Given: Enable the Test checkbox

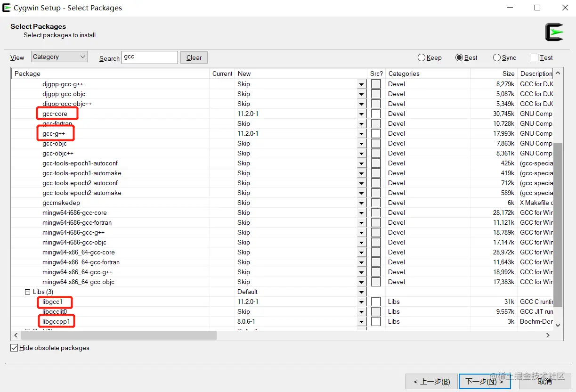Looking at the screenshot, I should coord(542,57).
